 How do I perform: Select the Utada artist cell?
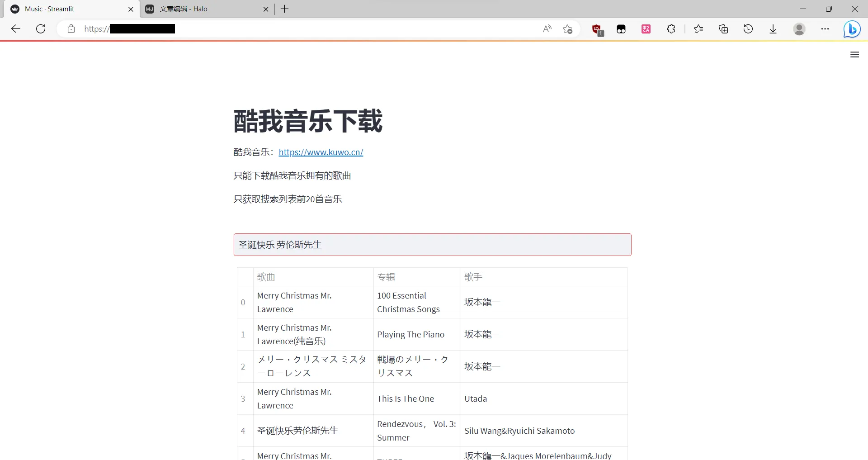click(x=544, y=398)
